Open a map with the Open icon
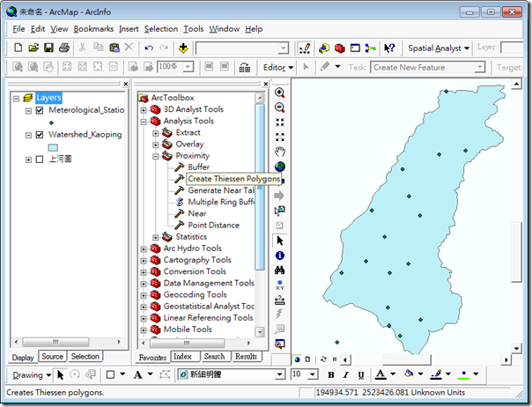Viewport: 532px width, 407px height. pos(33,48)
